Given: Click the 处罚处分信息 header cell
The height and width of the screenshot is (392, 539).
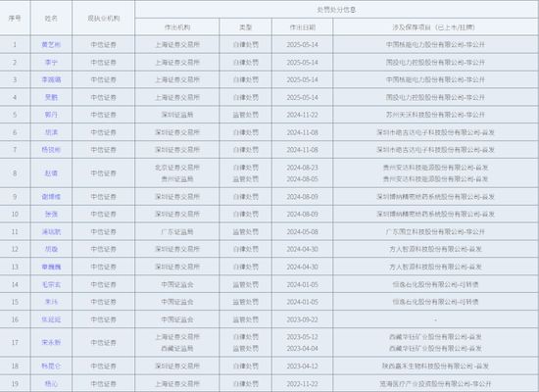Looking at the screenshot, I should tap(336, 10).
